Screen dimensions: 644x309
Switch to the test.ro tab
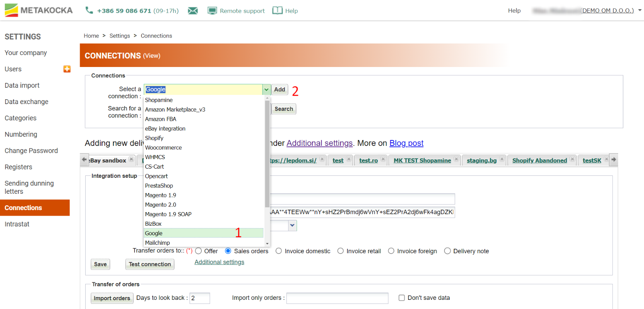point(368,160)
